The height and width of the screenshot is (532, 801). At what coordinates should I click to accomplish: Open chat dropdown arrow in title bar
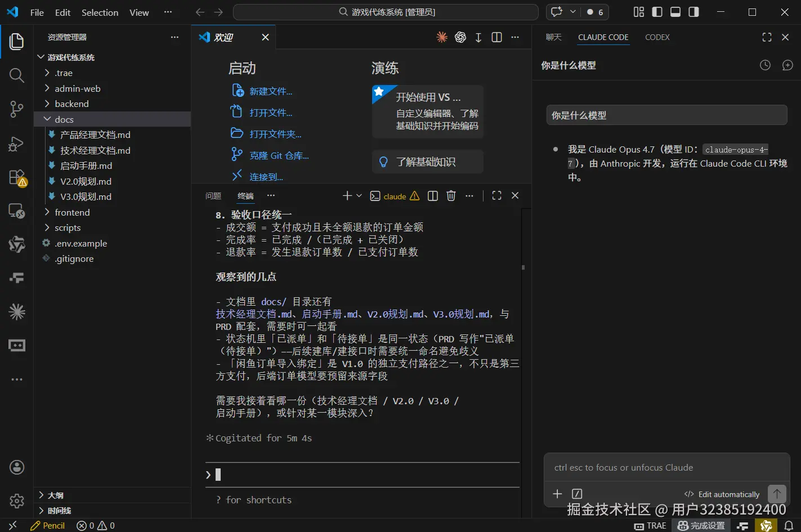tap(573, 12)
